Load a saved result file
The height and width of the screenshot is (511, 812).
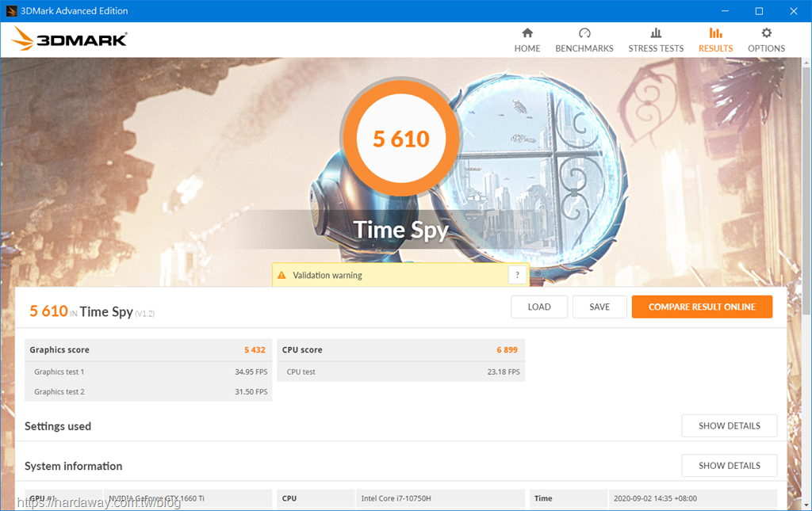click(539, 307)
